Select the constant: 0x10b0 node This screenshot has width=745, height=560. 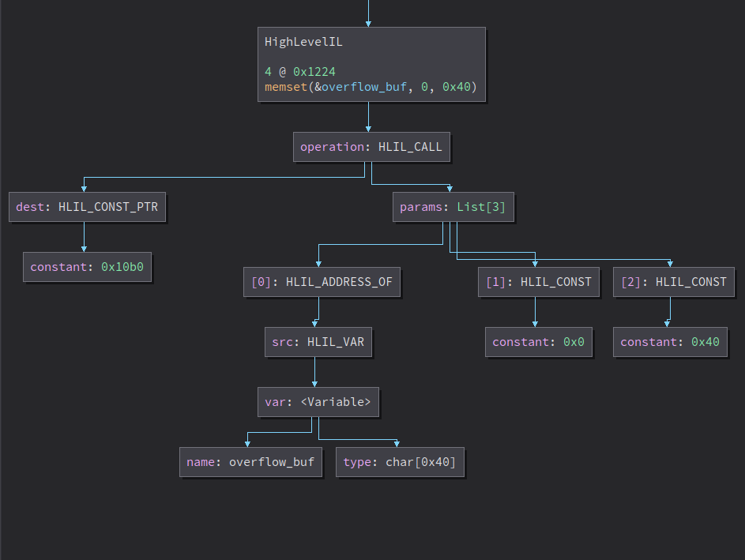click(87, 267)
